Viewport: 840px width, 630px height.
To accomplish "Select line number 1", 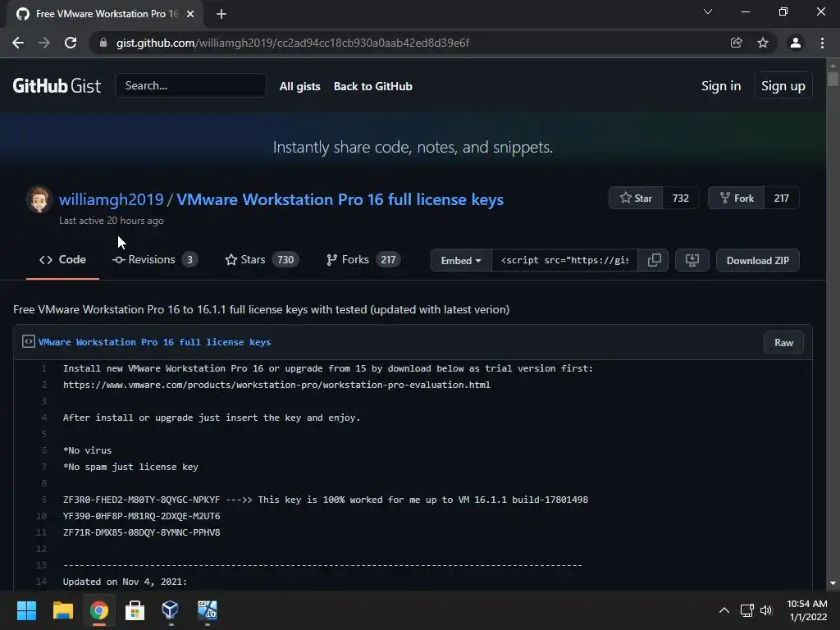I will tap(44, 368).
